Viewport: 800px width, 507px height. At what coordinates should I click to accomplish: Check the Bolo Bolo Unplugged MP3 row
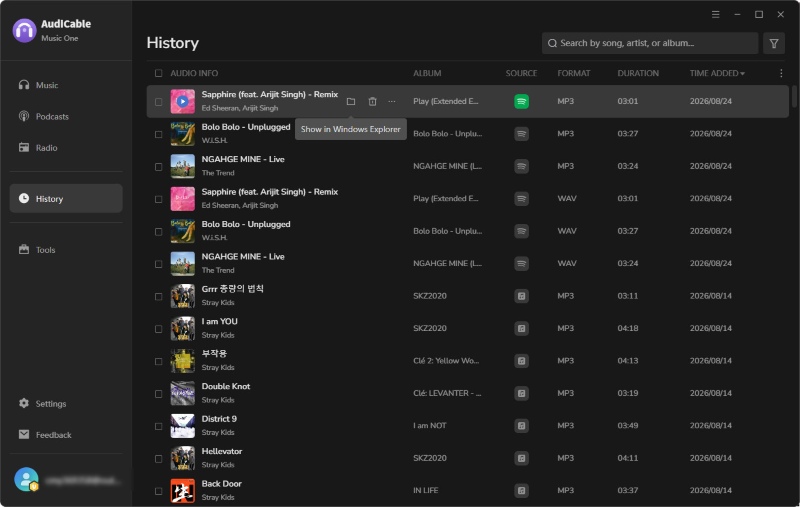[159, 135]
